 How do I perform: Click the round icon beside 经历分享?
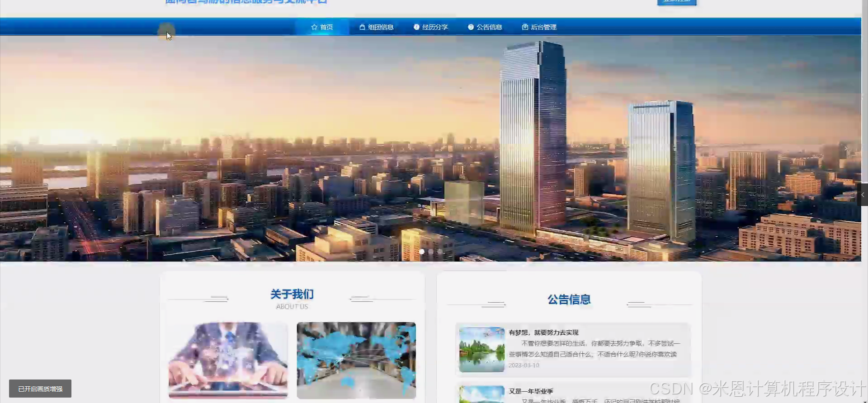[416, 27]
